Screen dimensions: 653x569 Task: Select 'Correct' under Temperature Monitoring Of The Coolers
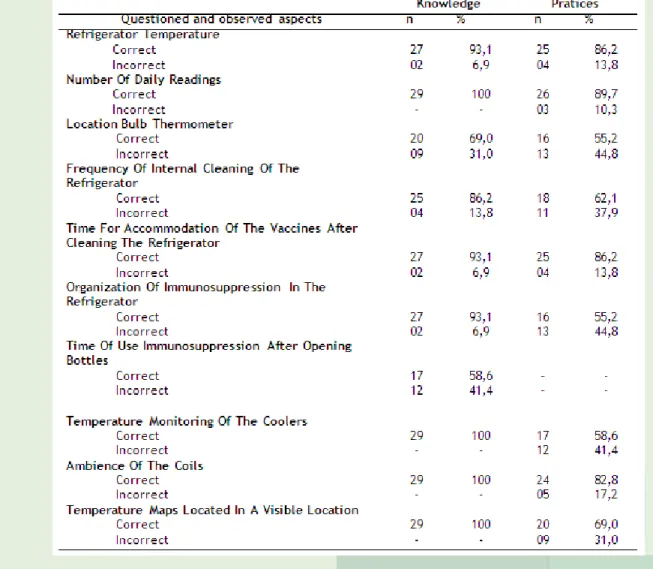click(137, 436)
